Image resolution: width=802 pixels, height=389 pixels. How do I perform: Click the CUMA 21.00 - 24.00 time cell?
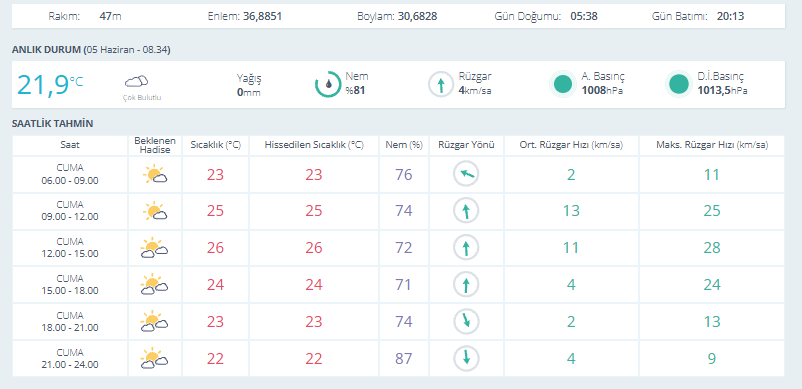point(70,358)
